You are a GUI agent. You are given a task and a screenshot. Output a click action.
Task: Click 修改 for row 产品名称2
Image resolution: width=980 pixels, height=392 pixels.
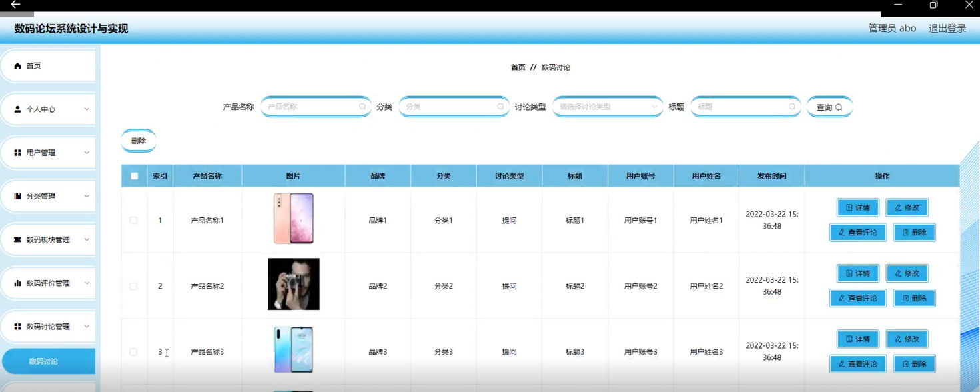click(x=907, y=273)
